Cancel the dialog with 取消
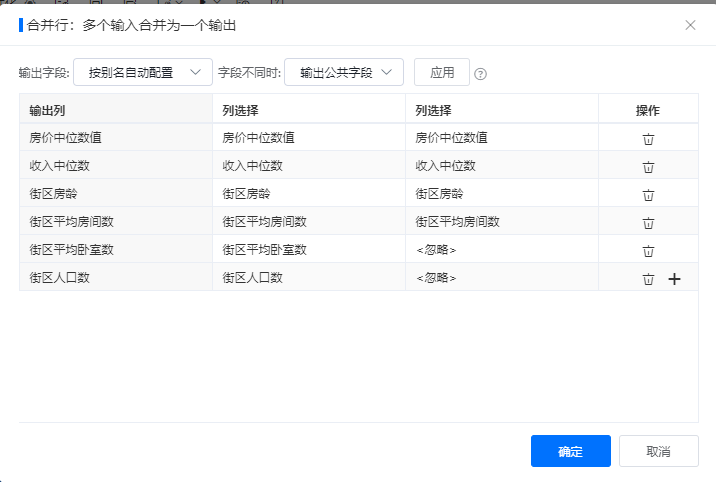 point(658,451)
